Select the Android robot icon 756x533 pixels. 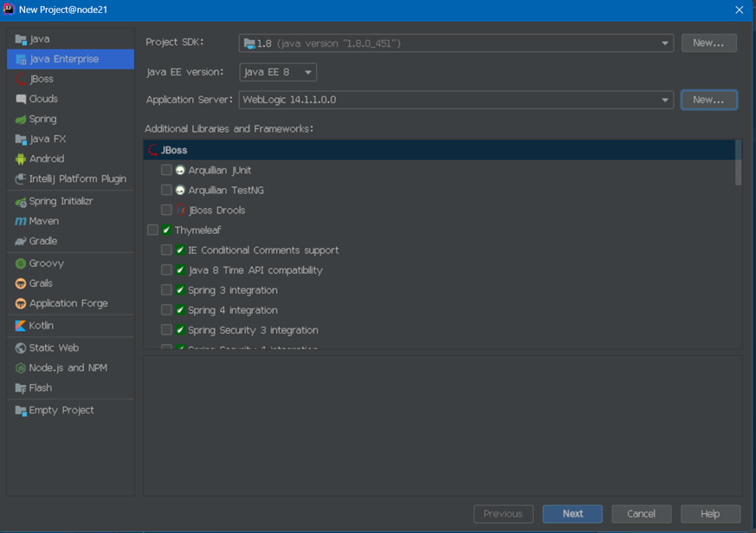point(21,159)
